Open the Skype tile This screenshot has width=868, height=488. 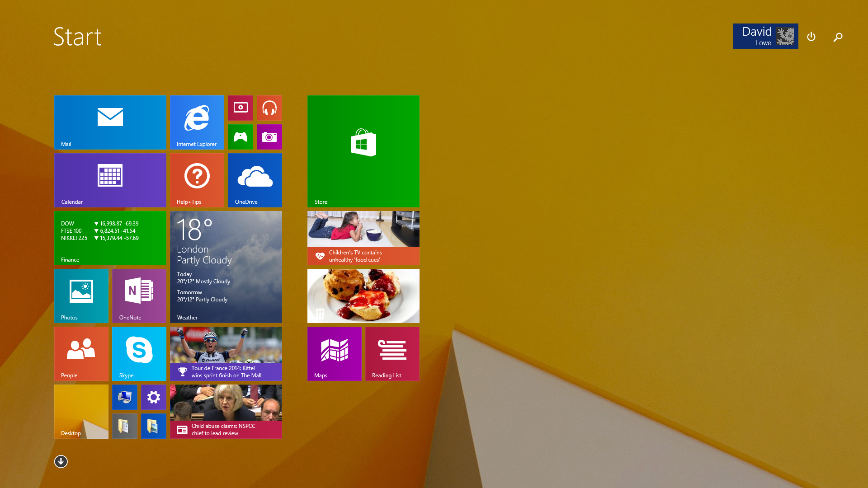coord(139,353)
